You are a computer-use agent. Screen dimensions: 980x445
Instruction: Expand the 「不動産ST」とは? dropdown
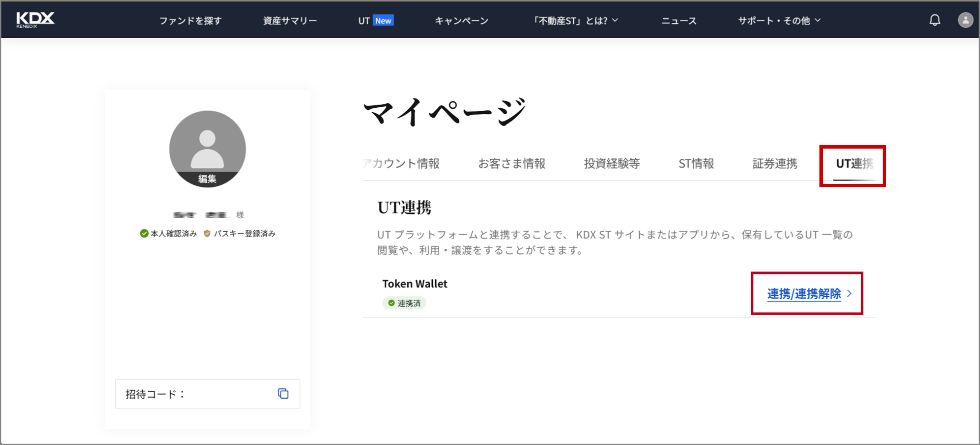point(574,21)
